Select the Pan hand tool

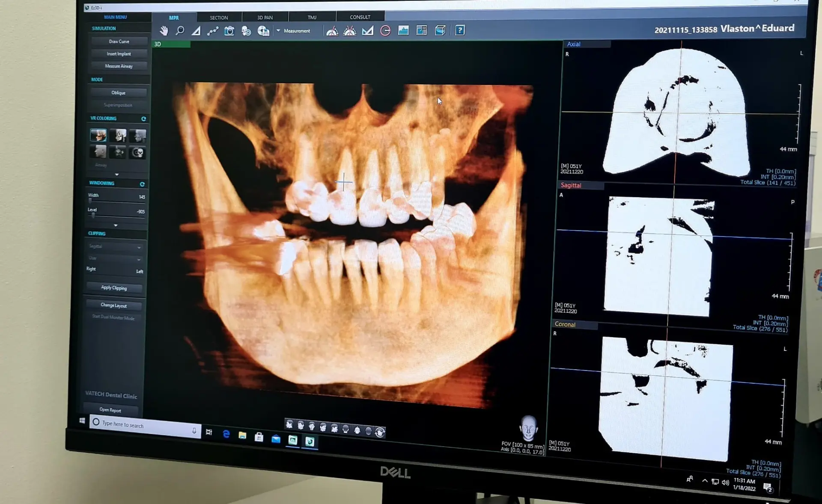click(x=164, y=31)
